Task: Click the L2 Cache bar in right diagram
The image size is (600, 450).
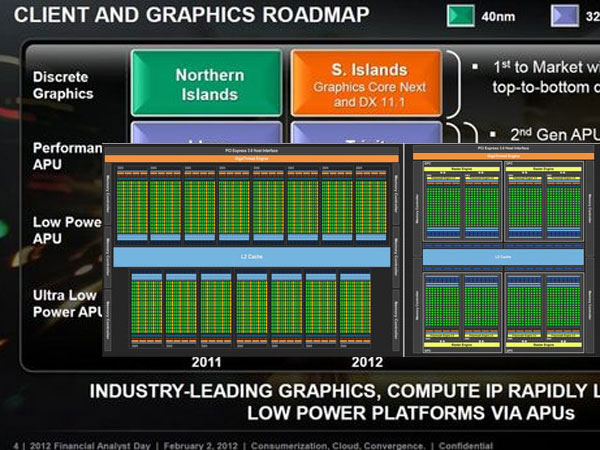Action: click(x=502, y=256)
